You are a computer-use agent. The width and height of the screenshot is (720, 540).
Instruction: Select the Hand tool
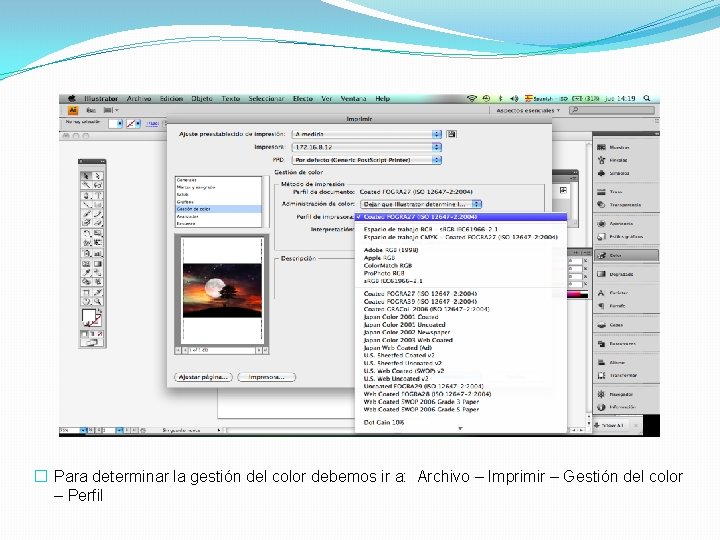coord(86,302)
